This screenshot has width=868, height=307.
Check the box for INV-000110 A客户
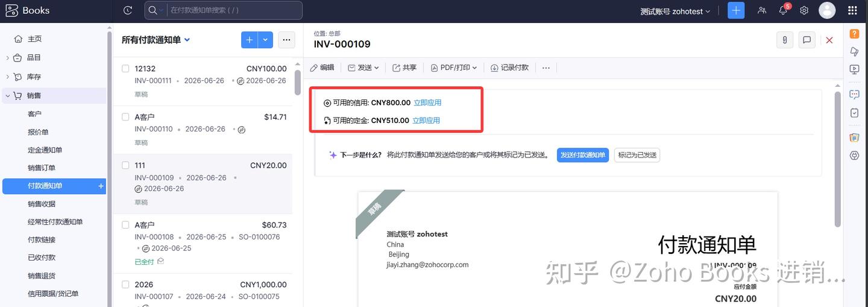click(x=125, y=117)
